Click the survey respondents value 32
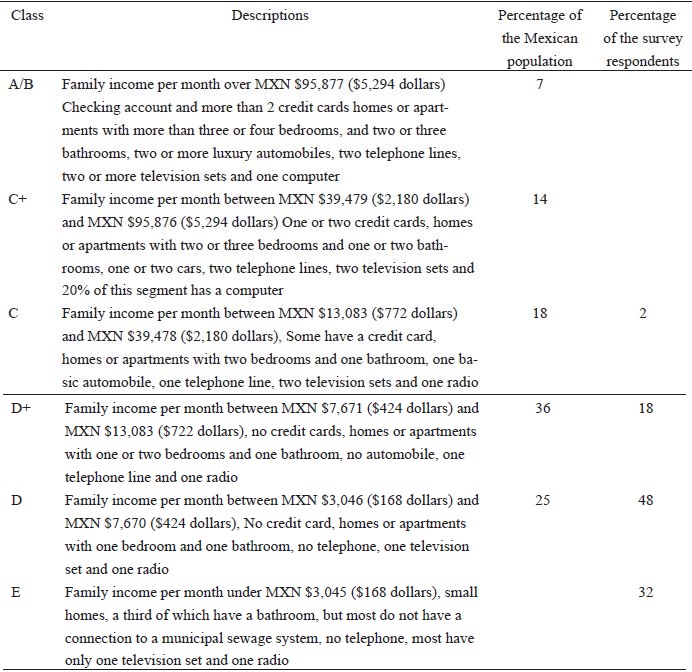This screenshot has height=672, width=692. tap(646, 592)
